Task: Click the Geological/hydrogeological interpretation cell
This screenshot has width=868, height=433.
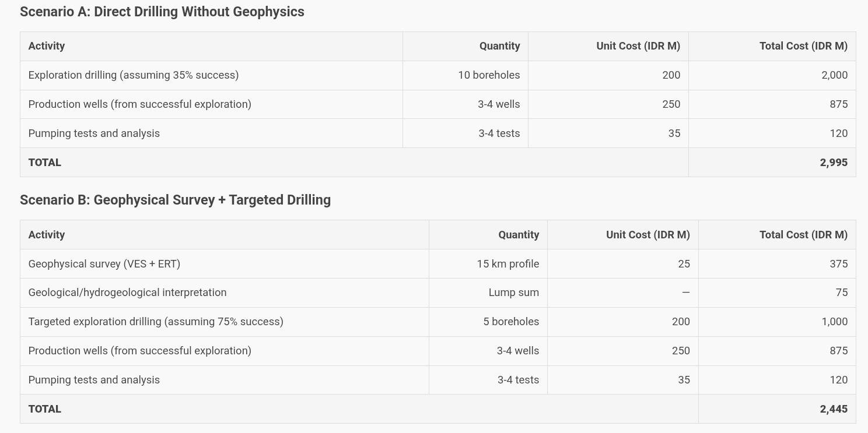Action: [127, 293]
